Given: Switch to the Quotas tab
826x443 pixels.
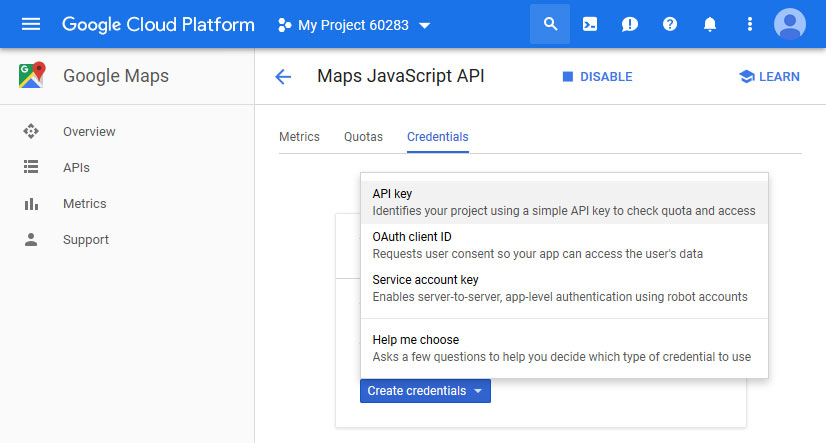Looking at the screenshot, I should (x=363, y=137).
